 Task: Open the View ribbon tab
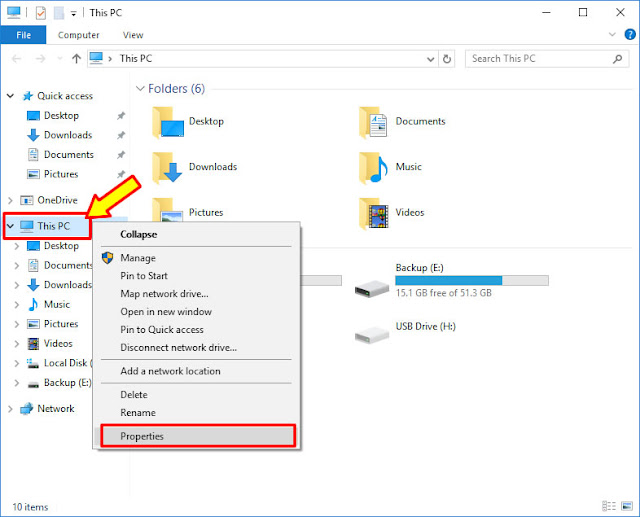pyautogui.click(x=133, y=35)
